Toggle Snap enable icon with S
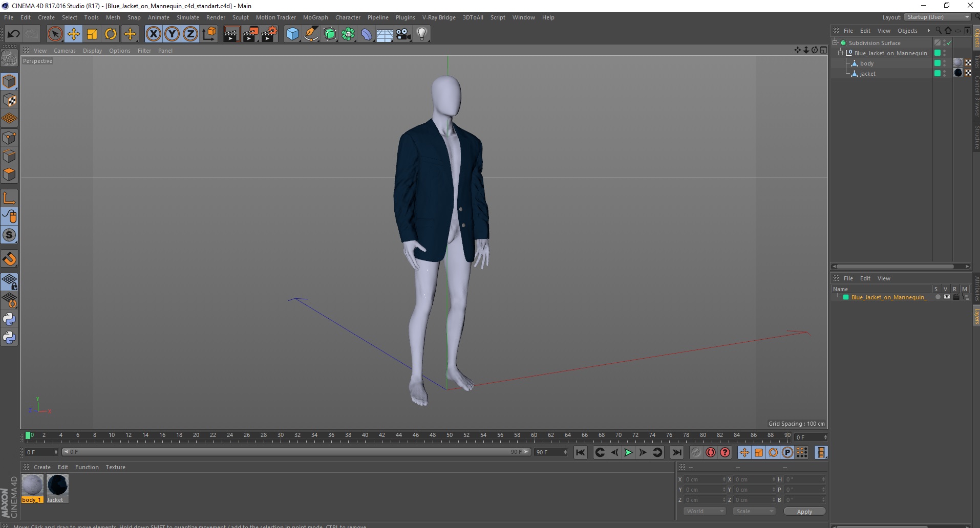The width and height of the screenshot is (980, 528). (9, 235)
